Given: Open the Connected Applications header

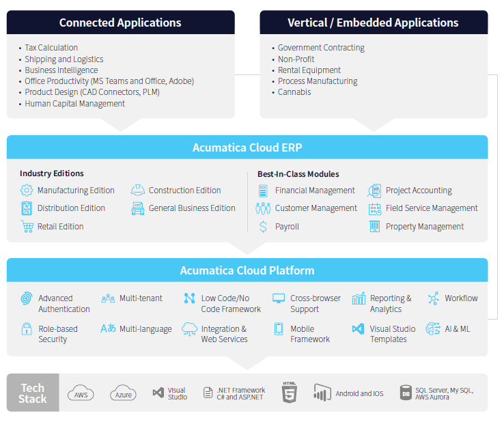Looking at the screenshot, I should [x=120, y=23].
